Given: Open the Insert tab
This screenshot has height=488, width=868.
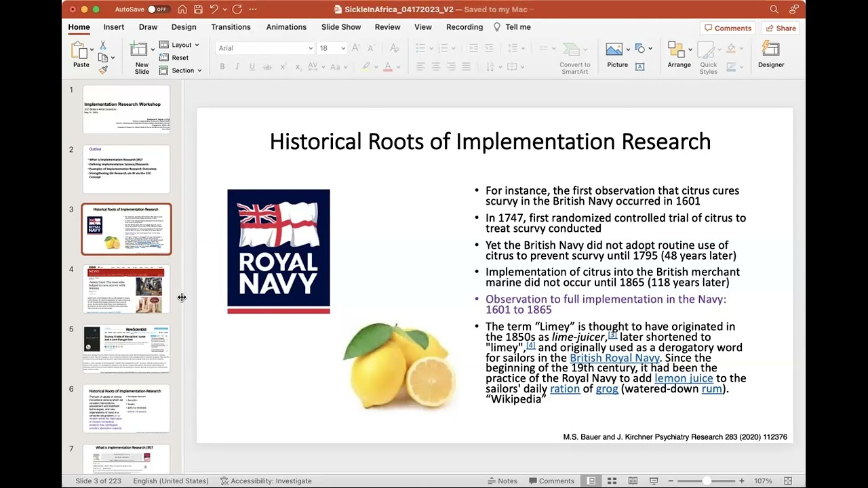Looking at the screenshot, I should pos(114,27).
